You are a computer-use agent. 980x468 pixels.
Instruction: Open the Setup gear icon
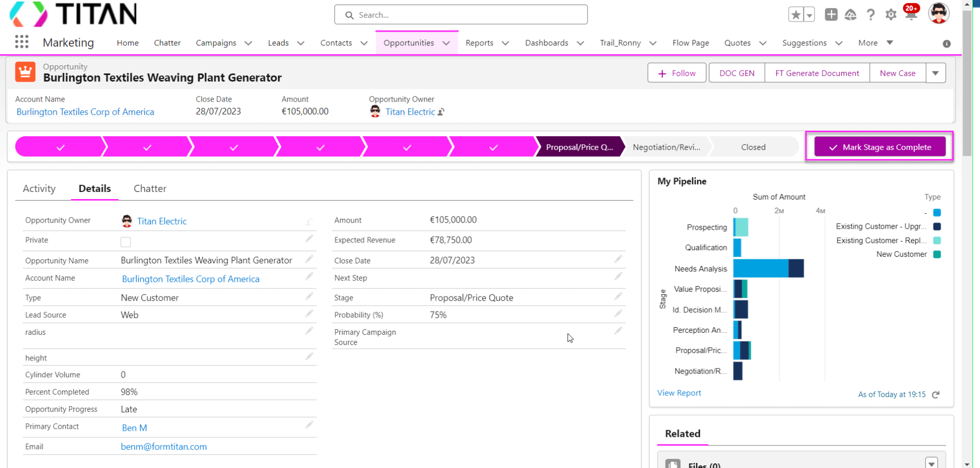(891, 15)
